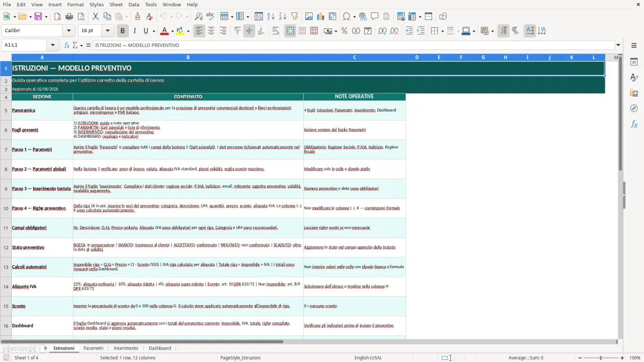The width and height of the screenshot is (644, 362).
Task: Expand the Font Size dropdown
Action: pos(107,31)
